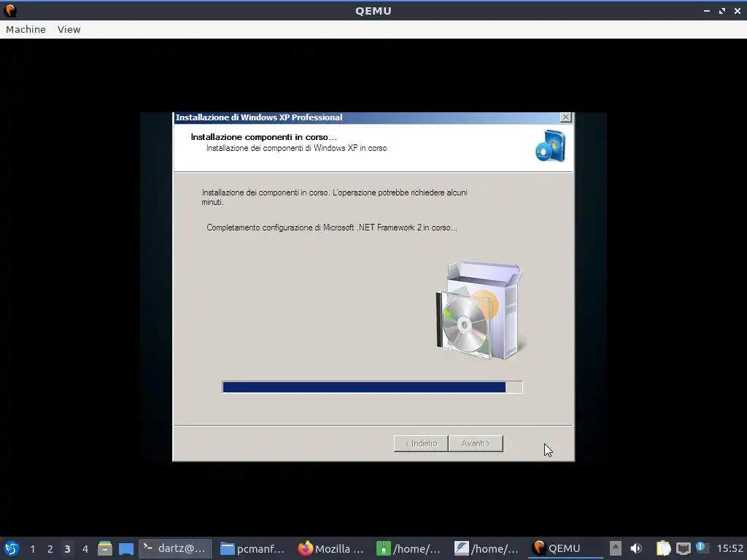747x560 pixels.
Task: Click the QEMU logo in the title bar
Action: 9,10
